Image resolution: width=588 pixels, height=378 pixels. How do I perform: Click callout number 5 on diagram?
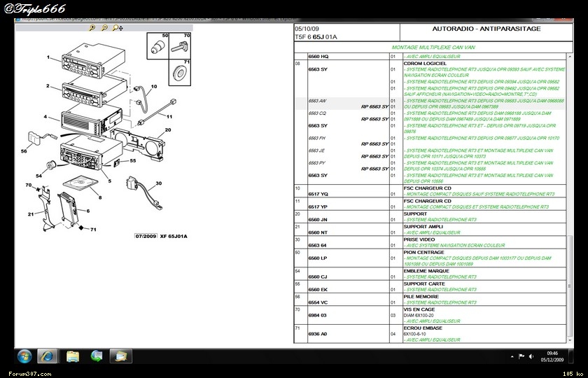(x=109, y=181)
